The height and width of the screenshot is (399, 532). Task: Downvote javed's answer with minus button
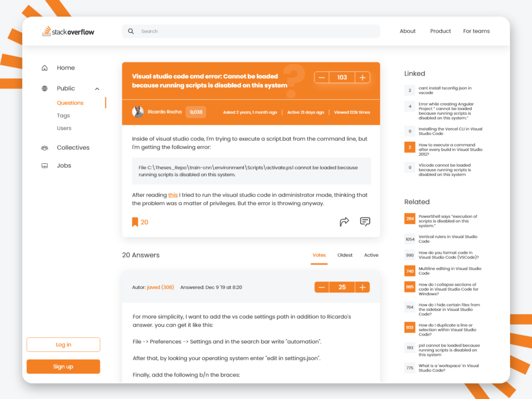tap(322, 287)
